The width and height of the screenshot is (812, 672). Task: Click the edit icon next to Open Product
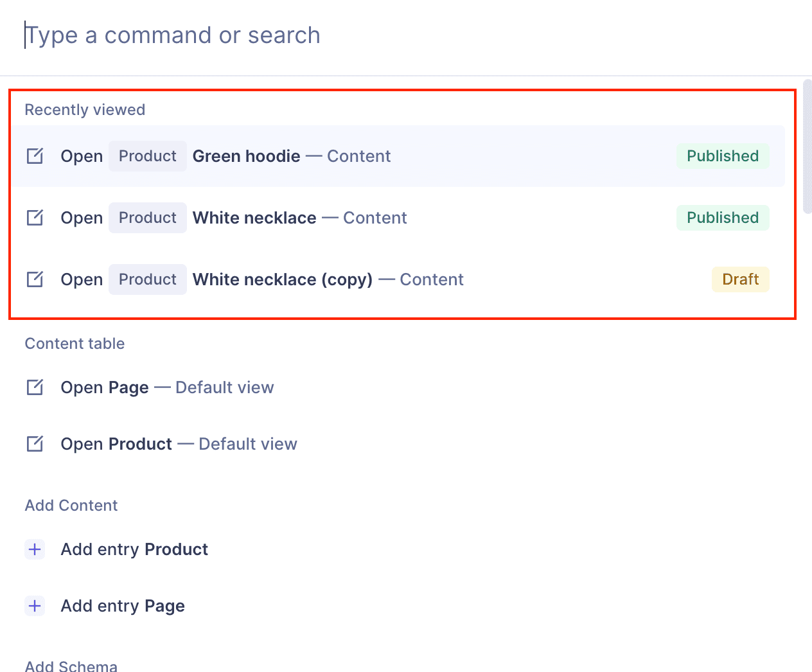tap(35, 443)
